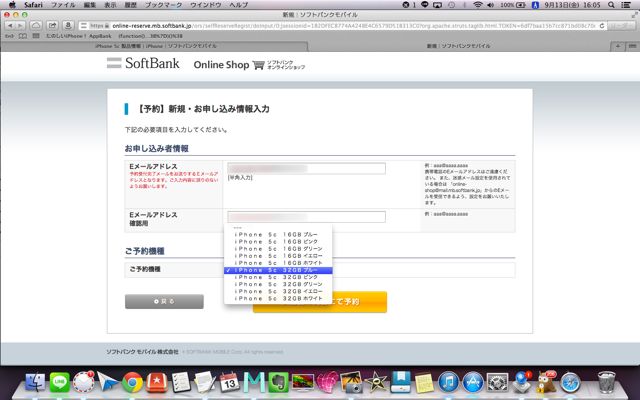Screen dimensions: 640x400
Task: Open the reading list glasses icon
Action: point(9,36)
